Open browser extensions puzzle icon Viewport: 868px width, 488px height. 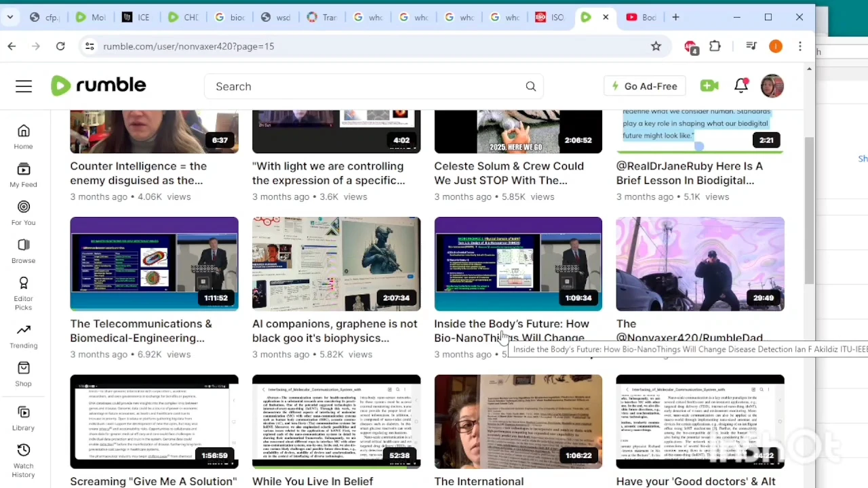(x=715, y=46)
